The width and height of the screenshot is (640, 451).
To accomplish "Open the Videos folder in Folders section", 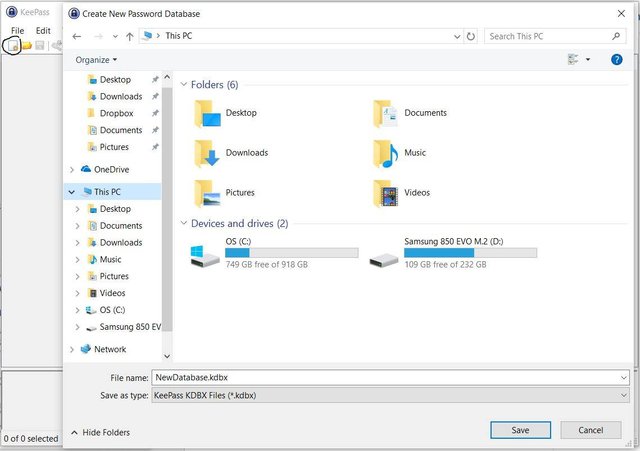I will click(402, 193).
